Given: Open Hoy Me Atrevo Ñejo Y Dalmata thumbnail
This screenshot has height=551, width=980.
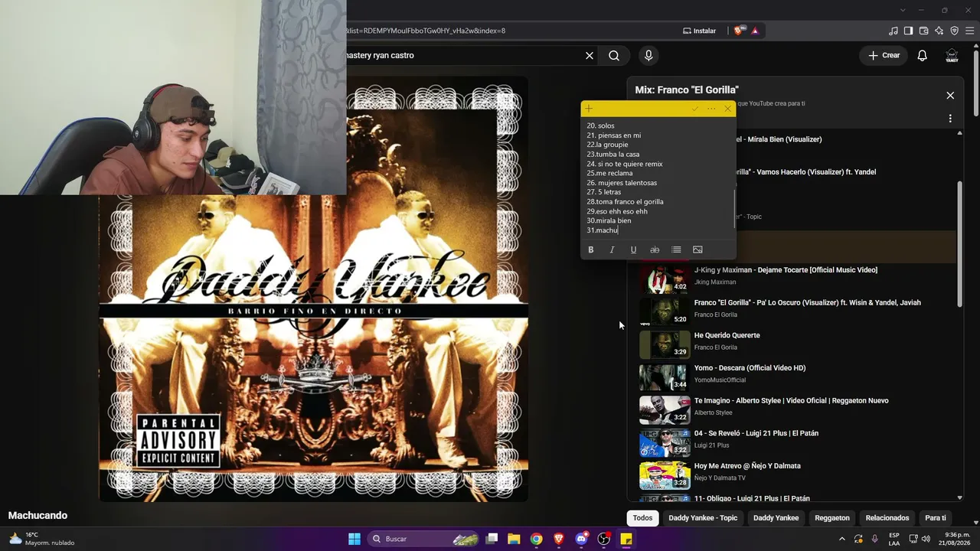Looking at the screenshot, I should pyautogui.click(x=665, y=474).
